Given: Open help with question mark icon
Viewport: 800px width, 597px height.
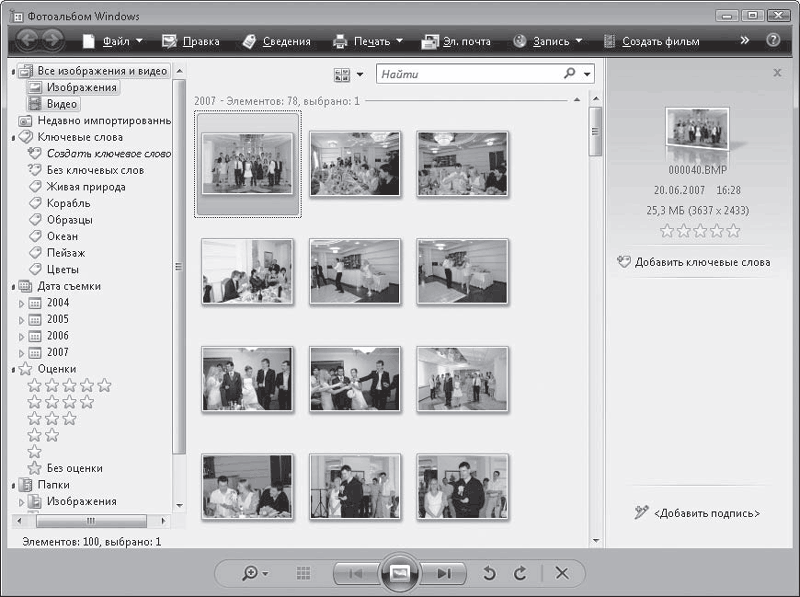Looking at the screenshot, I should click(773, 41).
